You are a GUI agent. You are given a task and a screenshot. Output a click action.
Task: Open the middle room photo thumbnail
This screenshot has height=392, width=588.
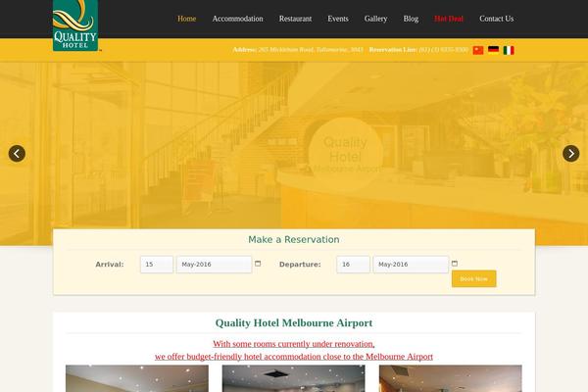(x=293, y=378)
